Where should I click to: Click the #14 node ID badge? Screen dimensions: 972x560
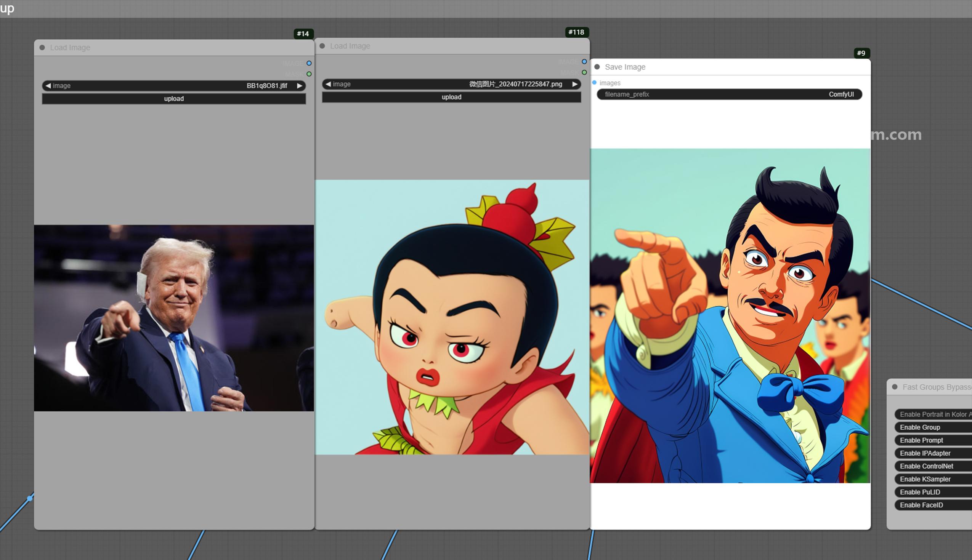point(303,34)
